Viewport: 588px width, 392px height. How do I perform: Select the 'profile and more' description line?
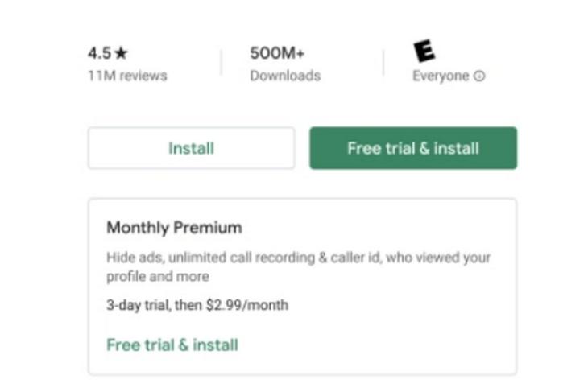coord(158,277)
